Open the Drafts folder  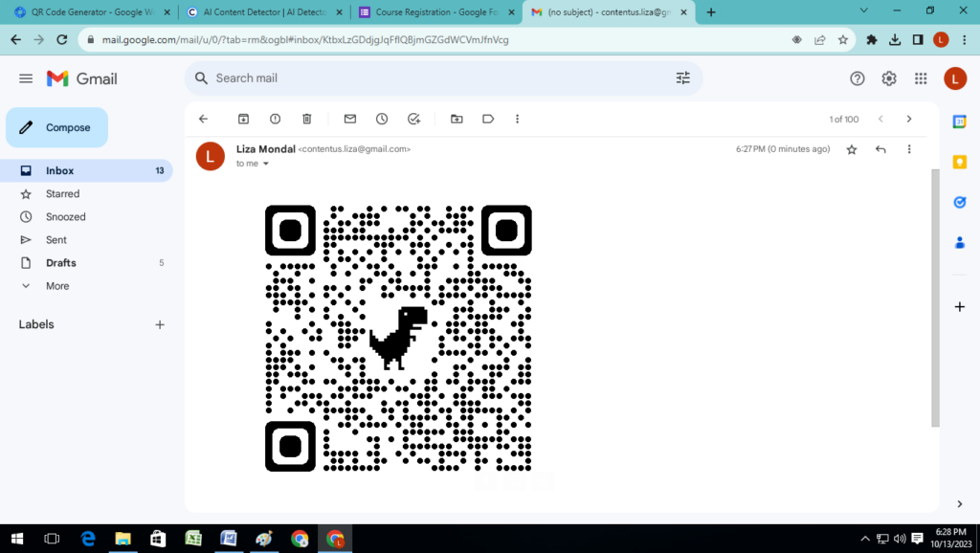point(60,262)
